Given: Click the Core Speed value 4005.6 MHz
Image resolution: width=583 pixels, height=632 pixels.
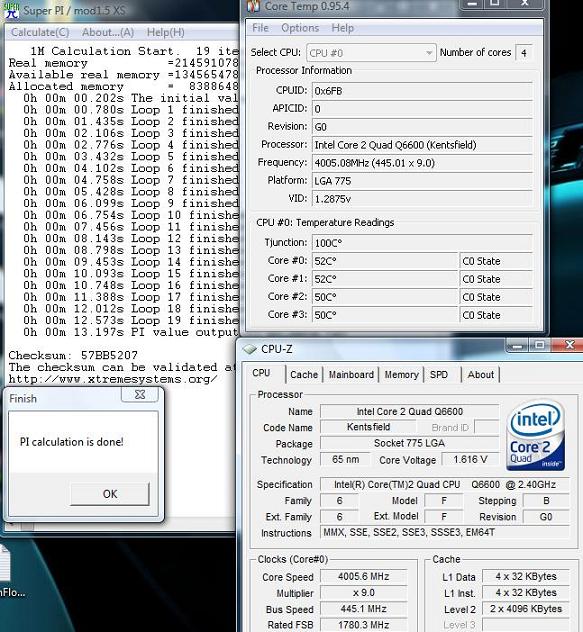Looking at the screenshot, I should [x=364, y=576].
